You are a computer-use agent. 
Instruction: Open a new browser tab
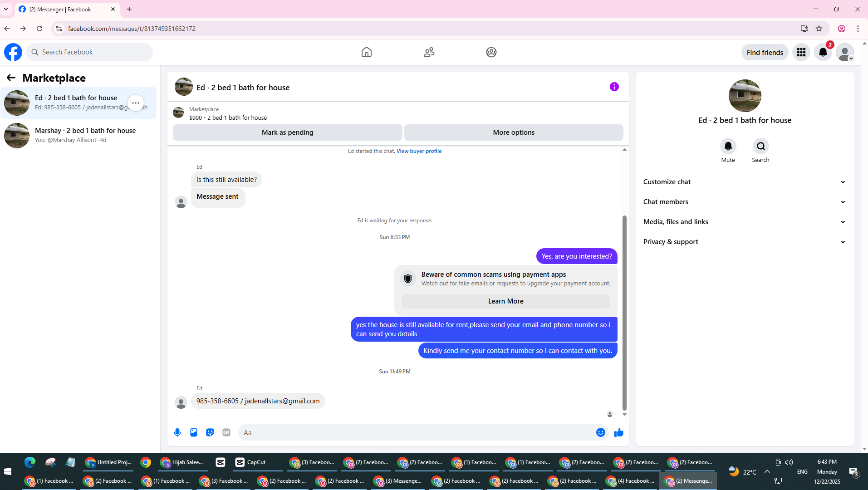click(129, 9)
